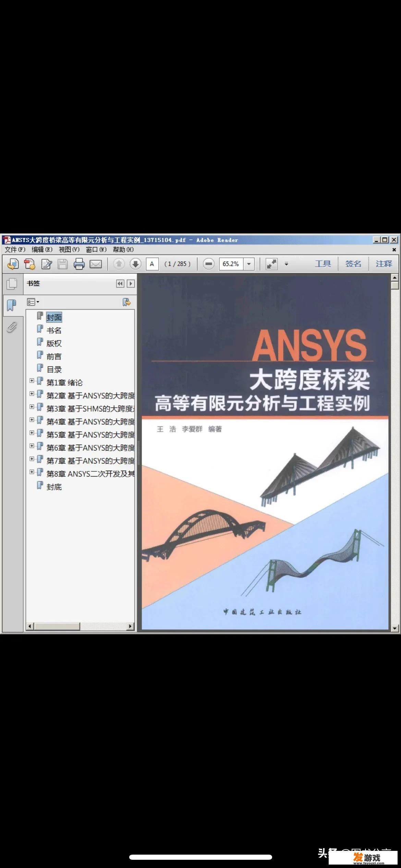Collapse bookmarks panel double-arrow button
401x868 pixels.
coord(120,284)
